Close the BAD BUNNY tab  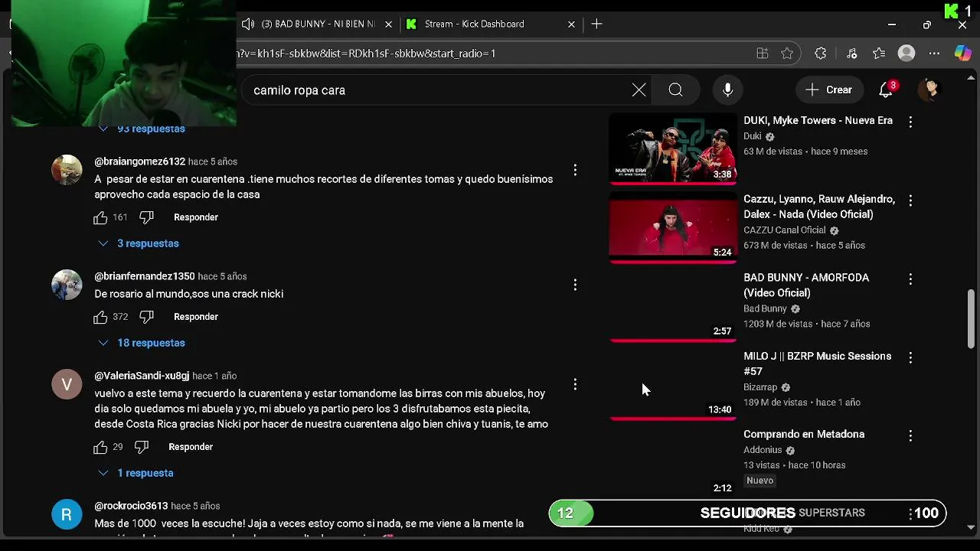coord(388,24)
